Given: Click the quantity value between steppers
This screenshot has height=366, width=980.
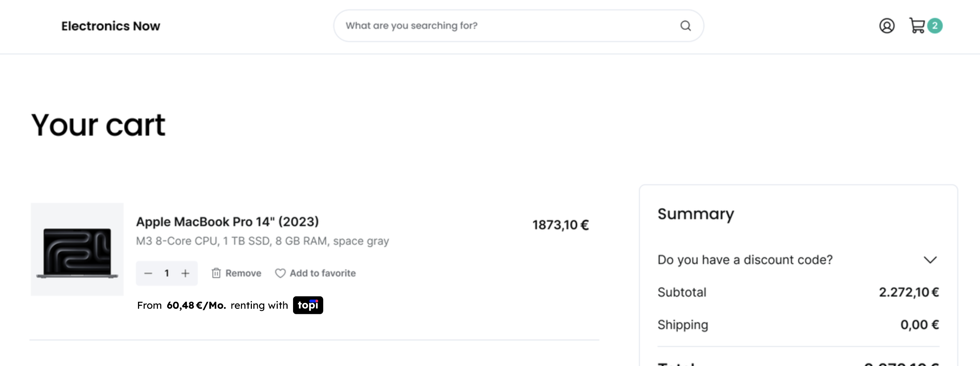Looking at the screenshot, I should (167, 273).
